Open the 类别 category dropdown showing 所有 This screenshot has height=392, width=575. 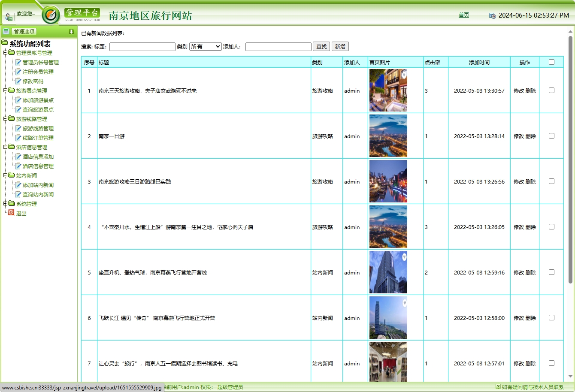pos(205,46)
